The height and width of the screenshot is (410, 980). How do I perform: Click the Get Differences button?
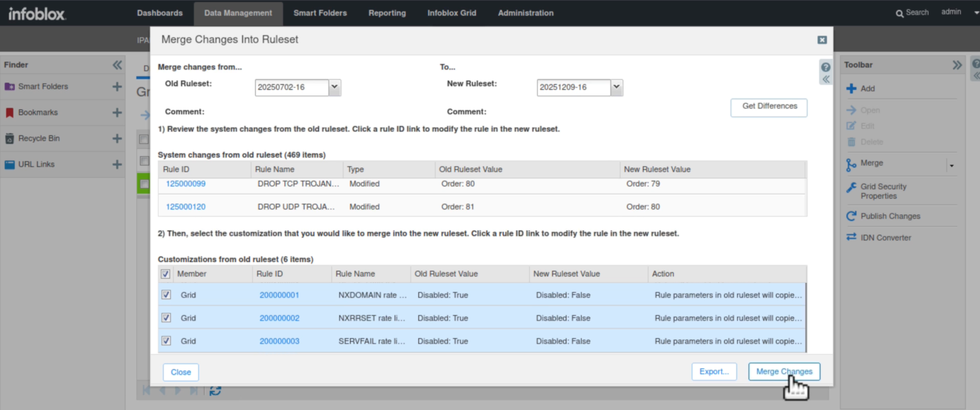click(769, 107)
